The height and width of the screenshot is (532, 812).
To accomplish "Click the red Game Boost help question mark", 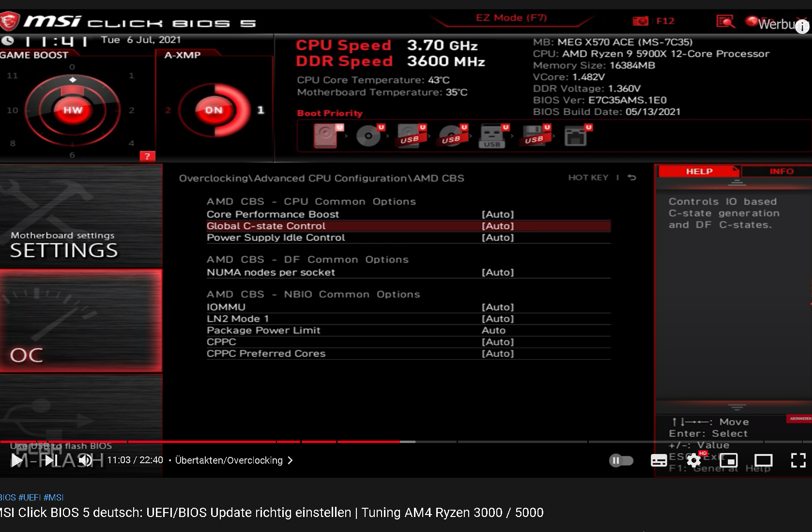I will pos(147,156).
